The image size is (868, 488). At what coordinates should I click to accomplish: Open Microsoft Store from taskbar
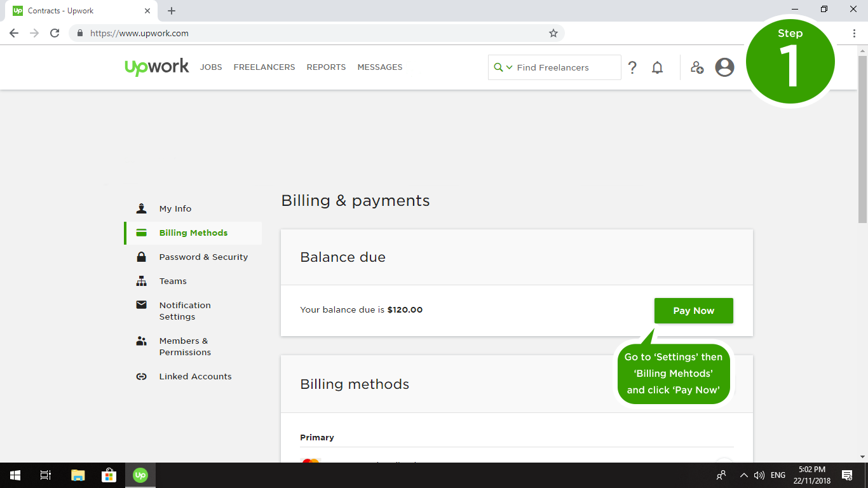[109, 475]
